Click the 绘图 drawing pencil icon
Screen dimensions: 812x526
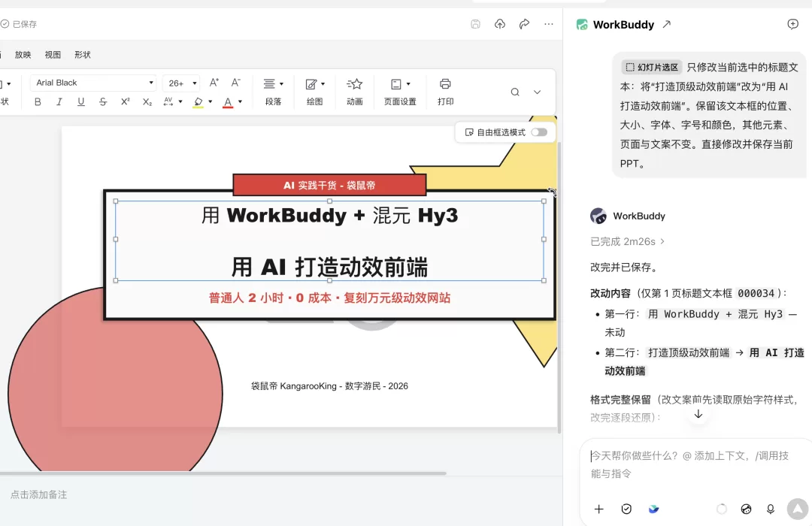(311, 84)
